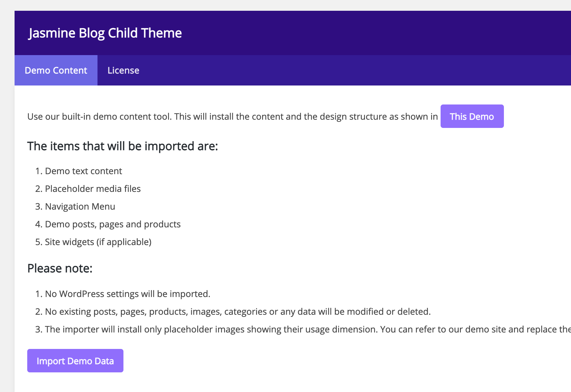Image resolution: width=571 pixels, height=392 pixels.
Task: Select 'Site widgets (if applicable)' item
Action: point(98,242)
